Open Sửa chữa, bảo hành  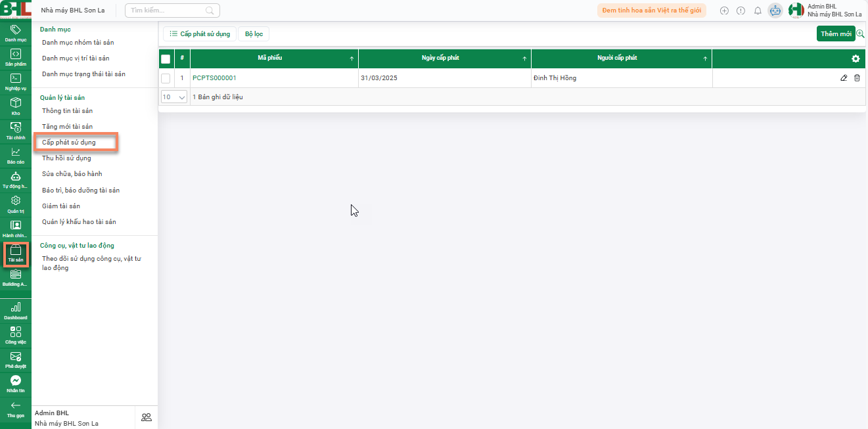point(72,174)
